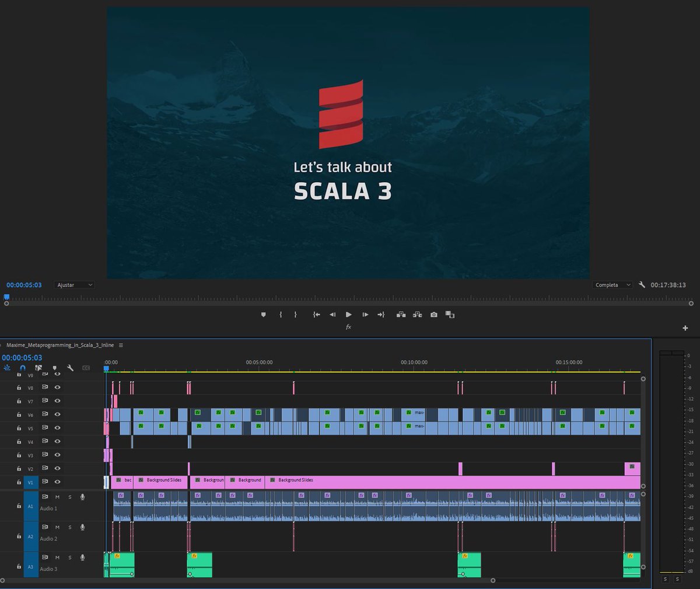Open the Ajustar zoom level dropdown

click(75, 285)
